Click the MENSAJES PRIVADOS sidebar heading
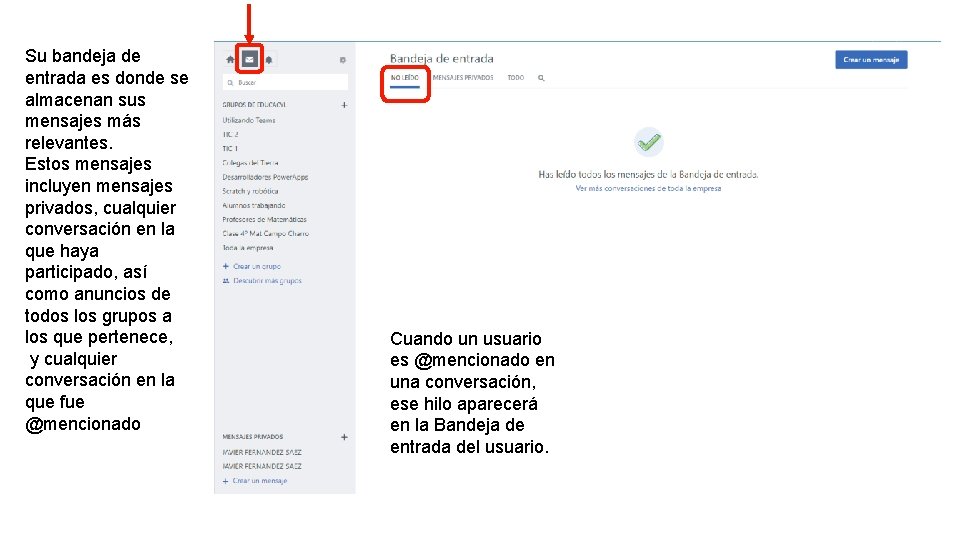 point(252,437)
